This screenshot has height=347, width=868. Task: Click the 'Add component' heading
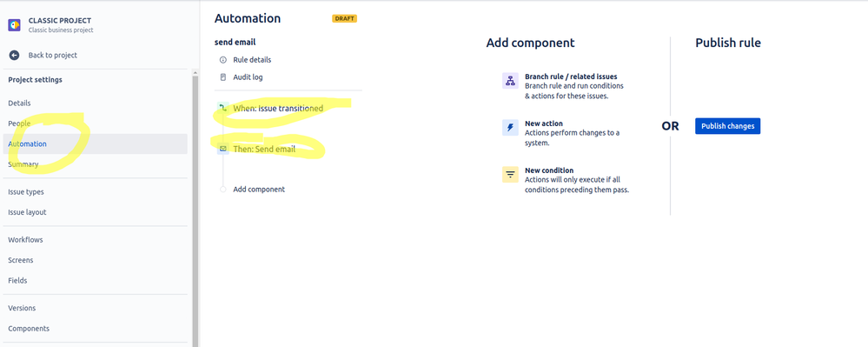[x=530, y=43]
